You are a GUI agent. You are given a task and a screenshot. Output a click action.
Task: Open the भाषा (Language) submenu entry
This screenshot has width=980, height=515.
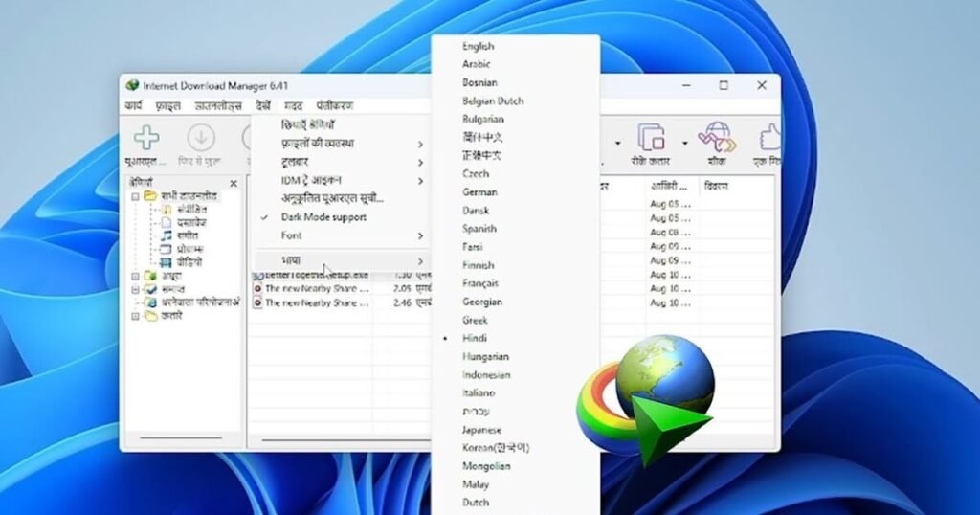343,260
